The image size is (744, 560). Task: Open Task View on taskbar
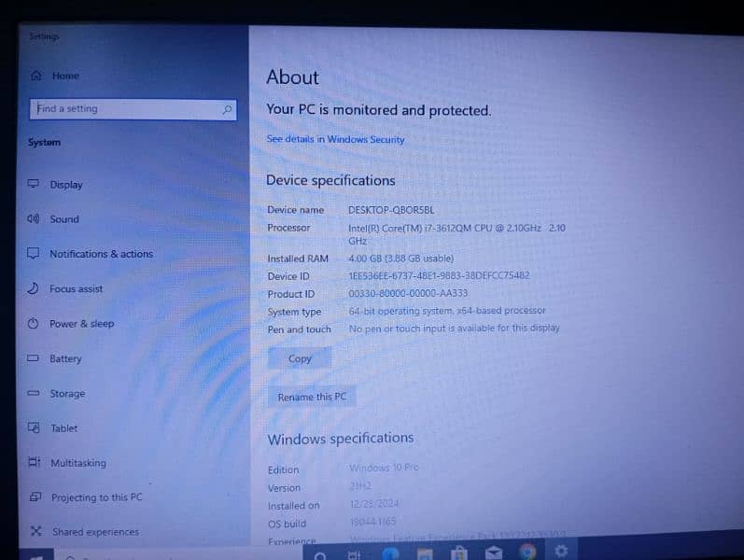point(354,553)
